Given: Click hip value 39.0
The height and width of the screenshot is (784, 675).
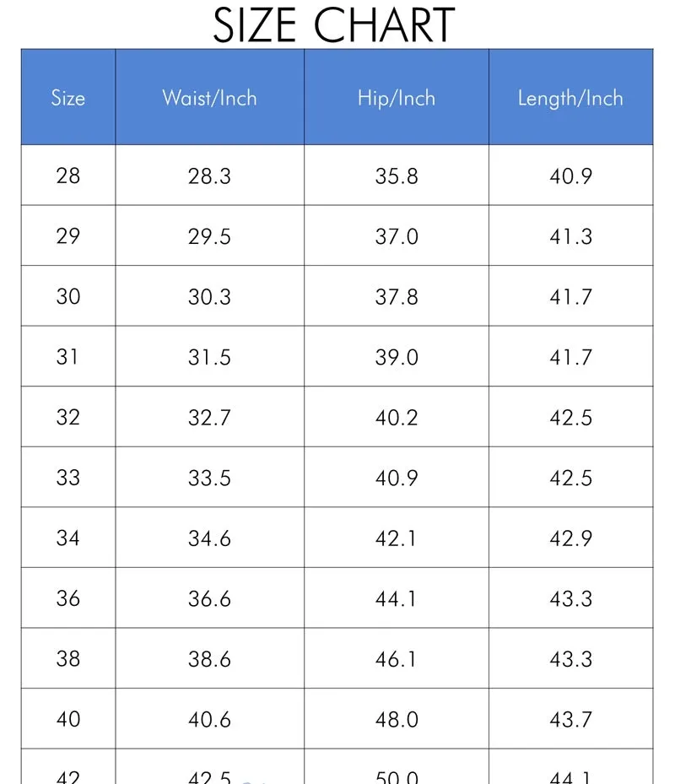Looking at the screenshot, I should point(397,356).
